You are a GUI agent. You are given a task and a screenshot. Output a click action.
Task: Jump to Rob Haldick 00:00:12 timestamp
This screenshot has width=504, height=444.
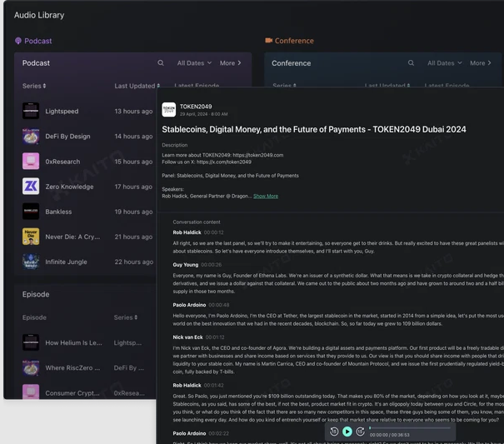(x=213, y=232)
